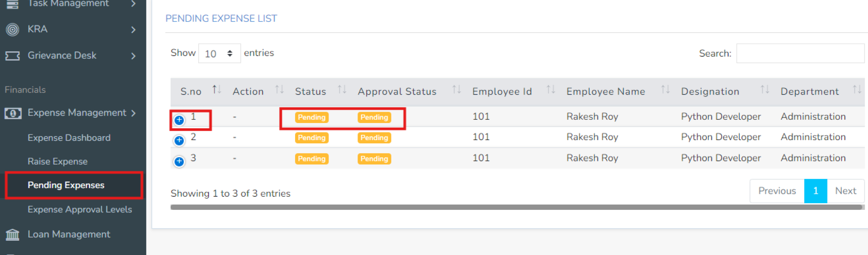868x255 pixels.
Task: Click Python Developer in row 2
Action: coord(721,137)
